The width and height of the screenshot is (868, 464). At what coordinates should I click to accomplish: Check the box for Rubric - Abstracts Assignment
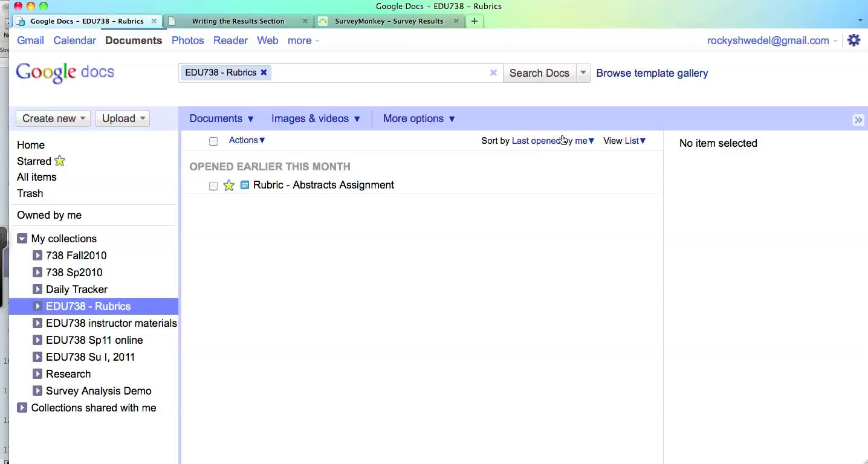click(213, 186)
